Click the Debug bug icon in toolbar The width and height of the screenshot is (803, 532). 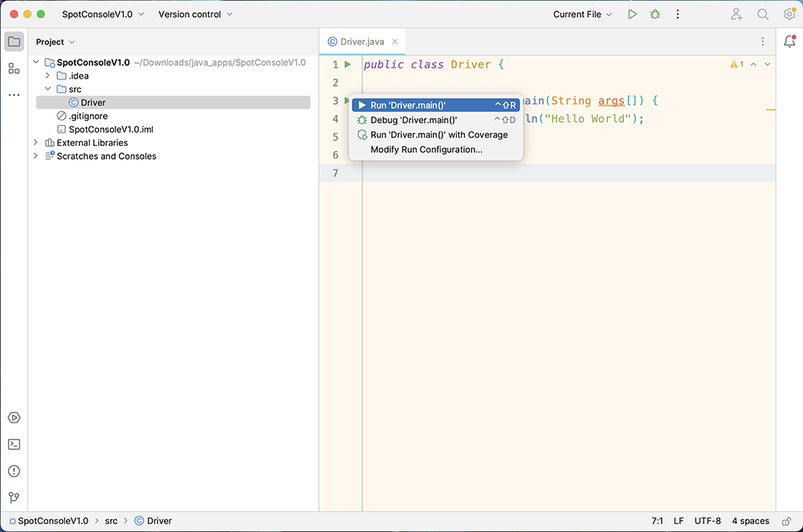655,14
